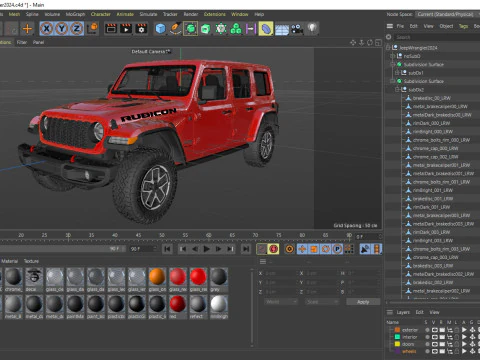
Task: Click the Render to Picture Viewer icon
Action: tap(126, 29)
